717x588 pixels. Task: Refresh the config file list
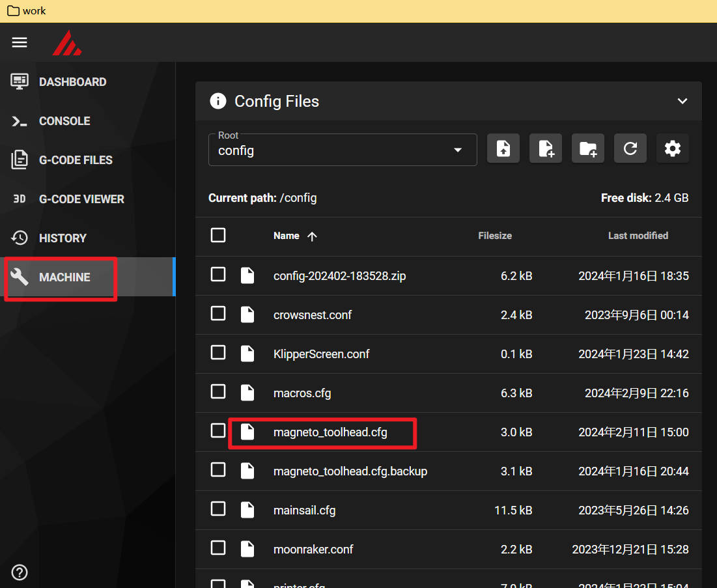tap(630, 148)
